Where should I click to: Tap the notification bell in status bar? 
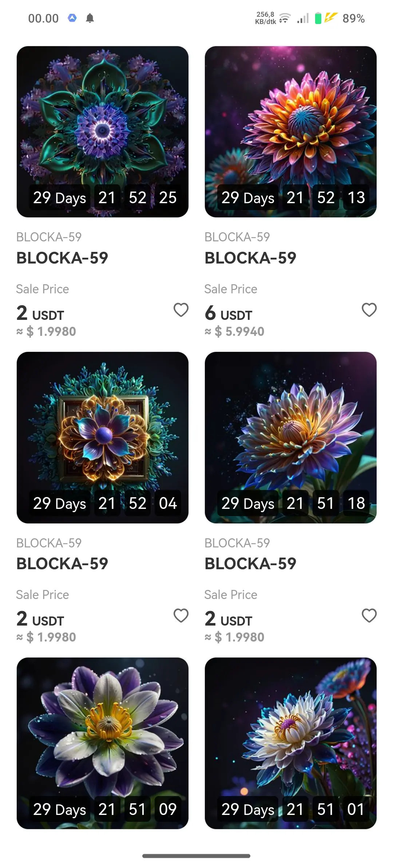(x=90, y=18)
